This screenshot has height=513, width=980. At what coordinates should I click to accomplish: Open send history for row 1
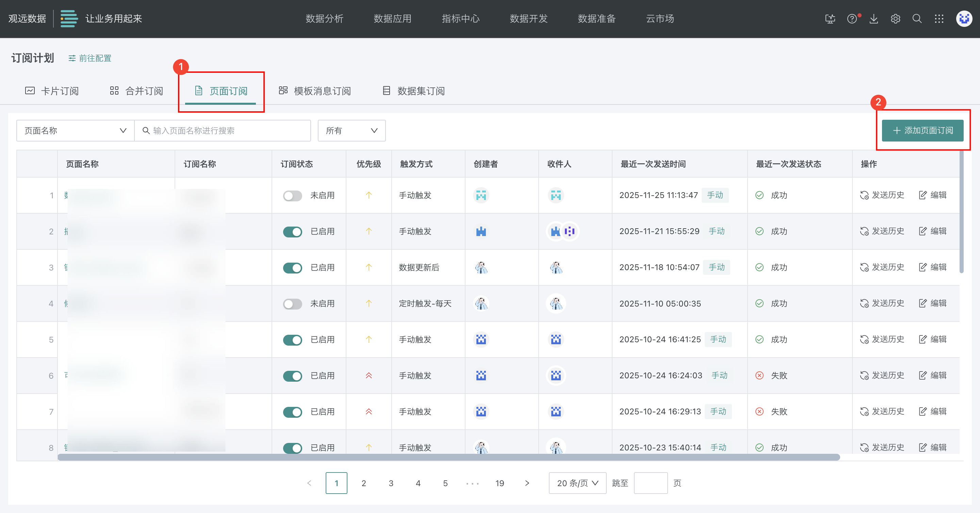[x=882, y=195]
